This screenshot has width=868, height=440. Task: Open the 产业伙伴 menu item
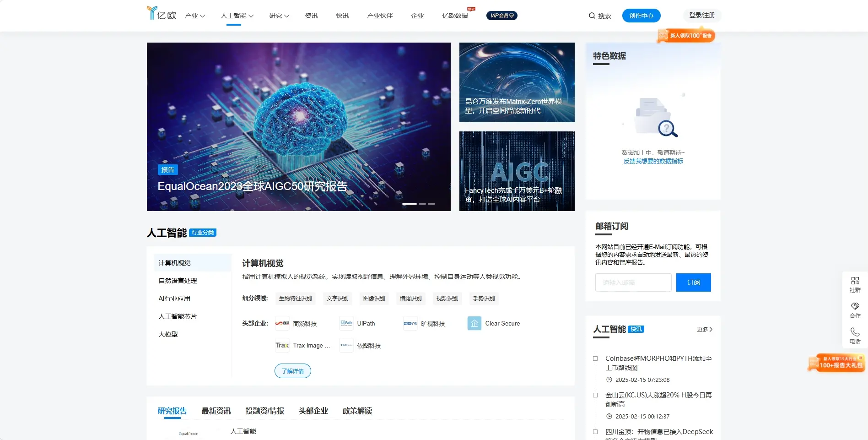coord(380,16)
